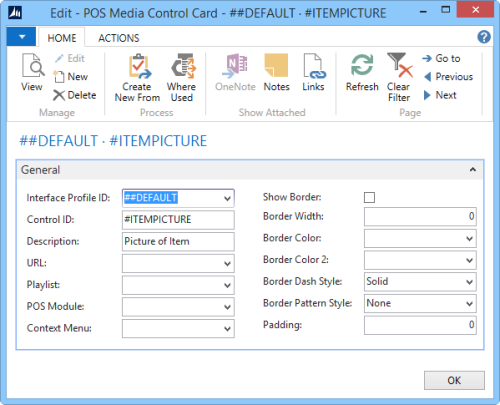The width and height of the screenshot is (500, 405).
Task: Go to the Next record
Action: pos(440,95)
